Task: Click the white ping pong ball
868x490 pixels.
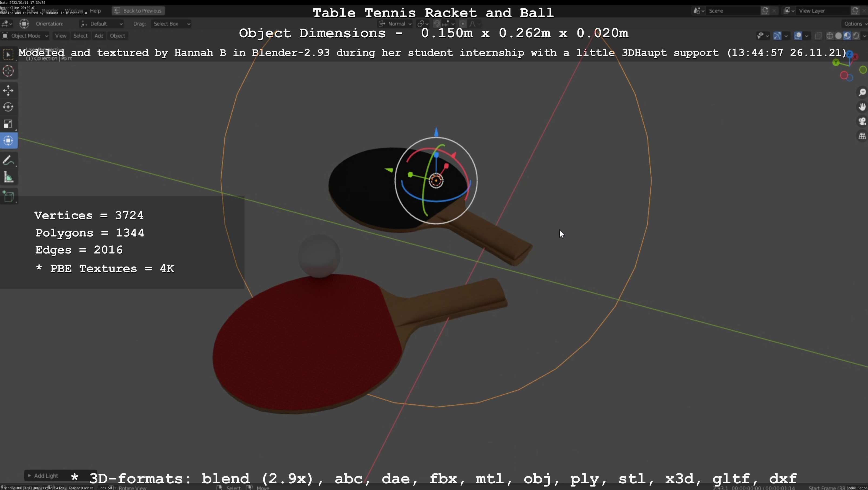Action: click(x=319, y=256)
